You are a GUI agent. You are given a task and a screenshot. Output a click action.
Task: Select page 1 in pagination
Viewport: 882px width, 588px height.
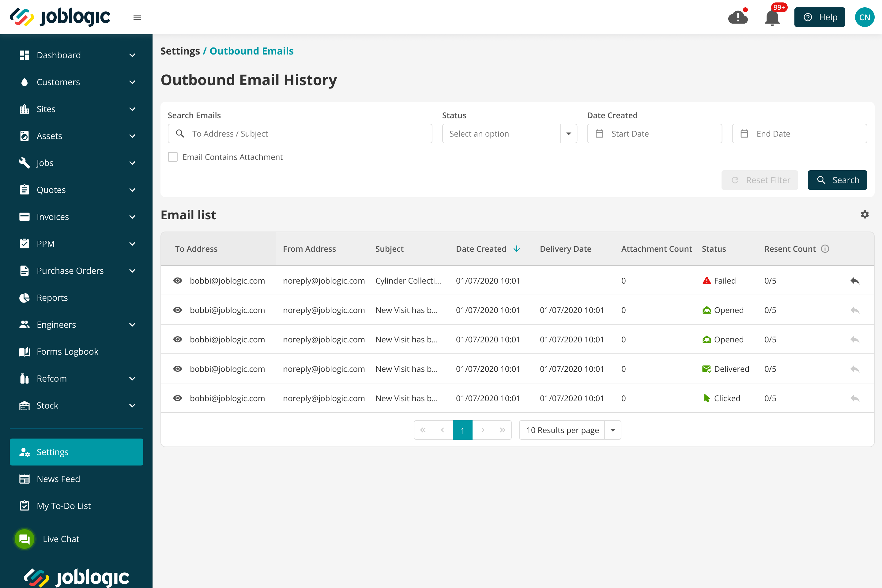pos(463,430)
